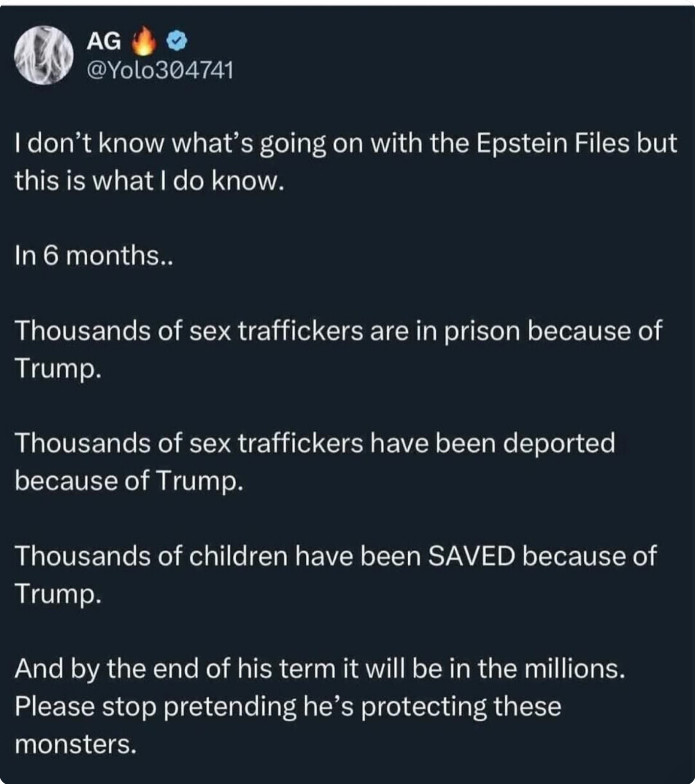695x784 pixels.
Task: Click the AG profile avatar picture
Action: 43,55
